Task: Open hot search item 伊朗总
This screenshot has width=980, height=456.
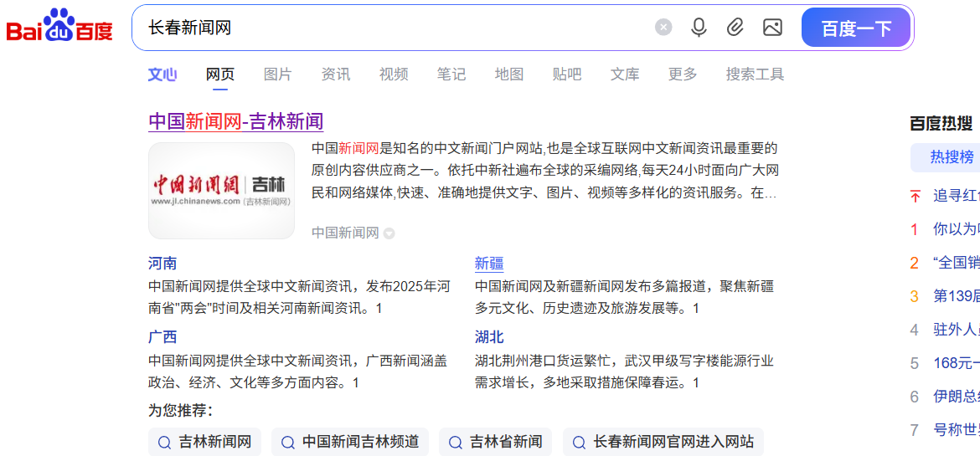Action: coord(957,396)
